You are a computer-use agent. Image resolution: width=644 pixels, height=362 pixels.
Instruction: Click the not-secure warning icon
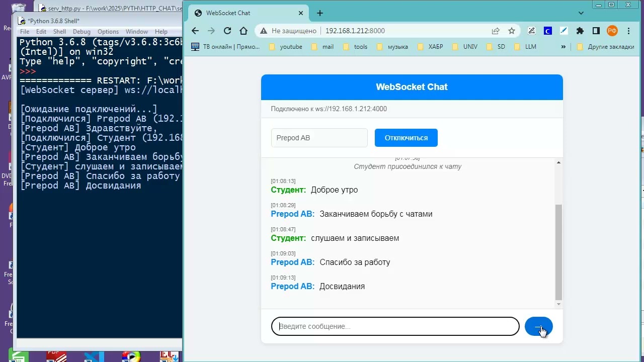point(263,31)
